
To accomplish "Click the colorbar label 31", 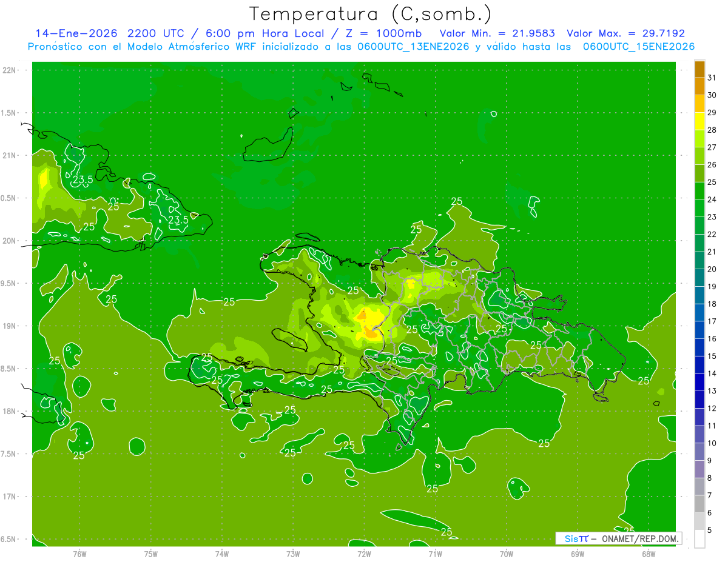I will (712, 78).
